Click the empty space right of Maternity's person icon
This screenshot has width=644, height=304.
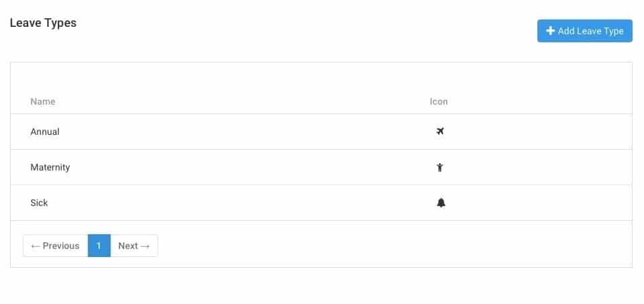coord(537,167)
